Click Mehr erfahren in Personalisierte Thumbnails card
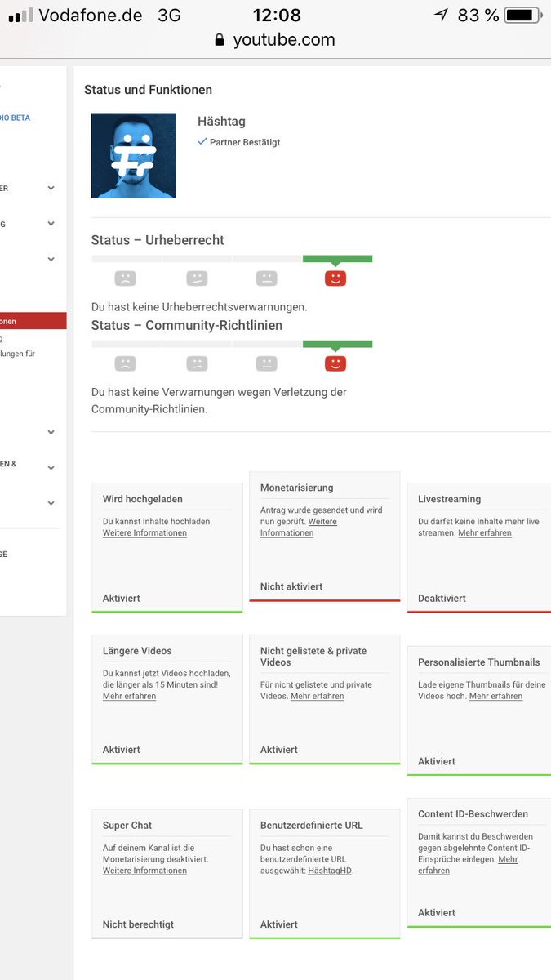 [495, 696]
